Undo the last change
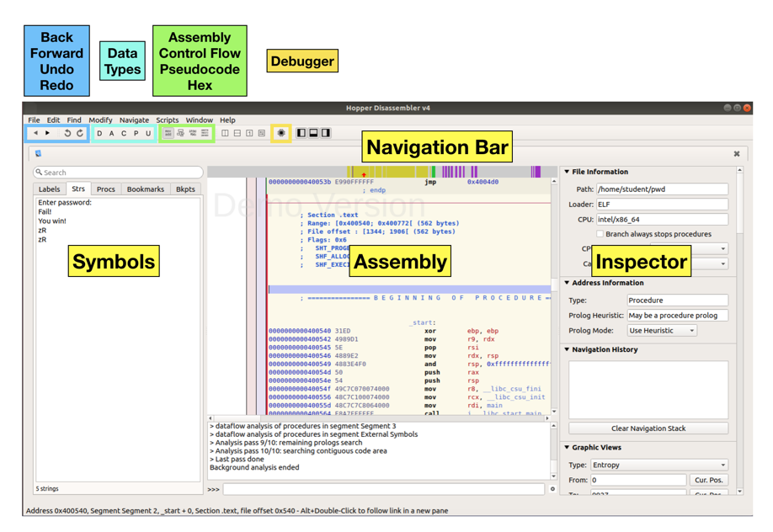Screen dimensions: 773x532 67,133
